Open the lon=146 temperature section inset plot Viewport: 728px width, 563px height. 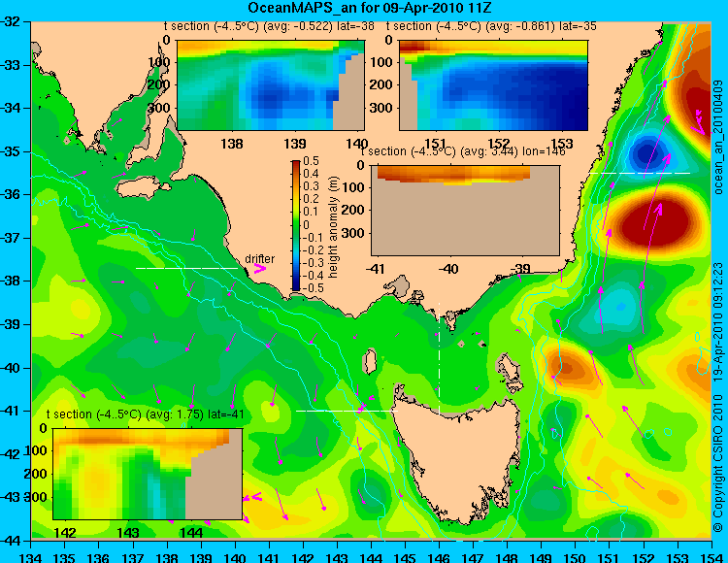465,211
